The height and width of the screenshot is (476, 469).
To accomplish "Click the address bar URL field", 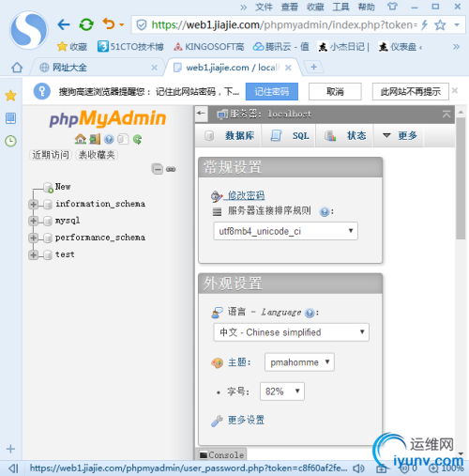I will 284,24.
